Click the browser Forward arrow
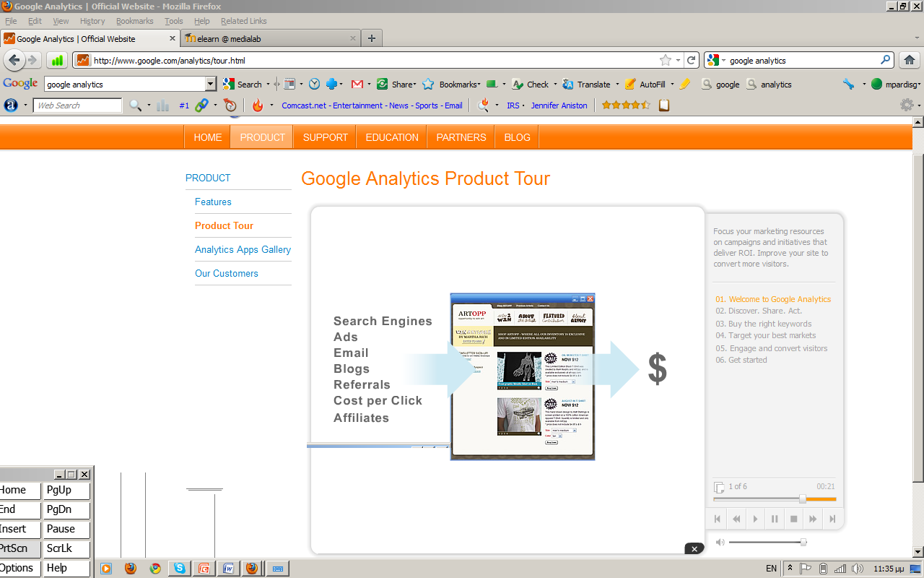924x578 pixels. click(32, 60)
